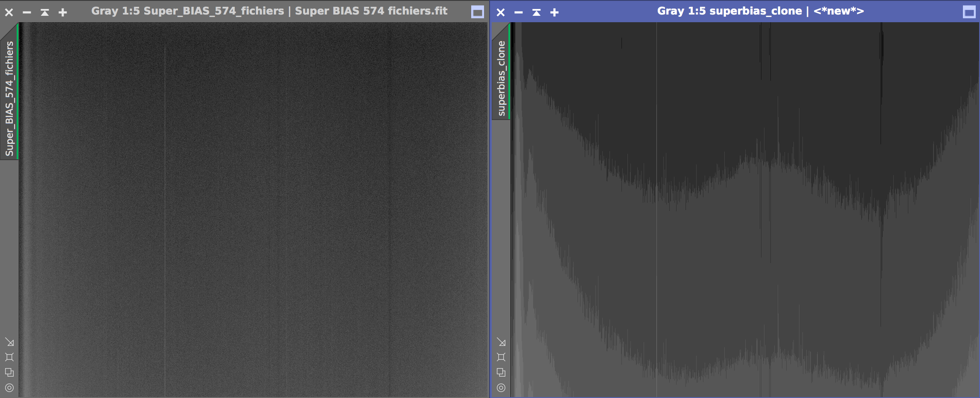Click the zoom-to-fit icon on Super BIAS title bar
Screen dimensions: 980x398
coord(44,12)
